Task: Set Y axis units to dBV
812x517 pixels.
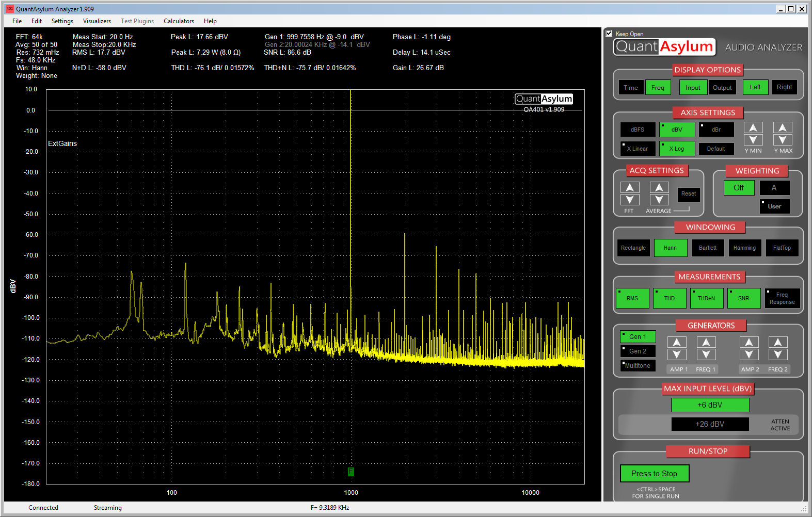Action: (x=677, y=130)
